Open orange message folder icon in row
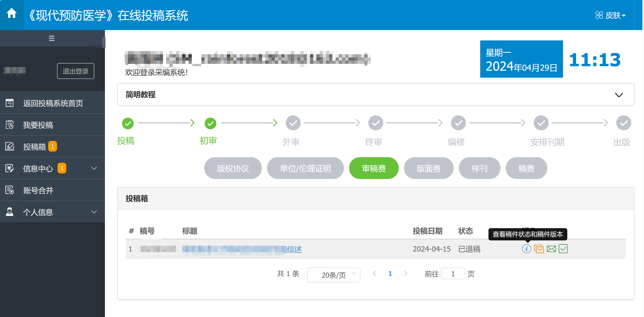644x317 pixels. (x=539, y=249)
